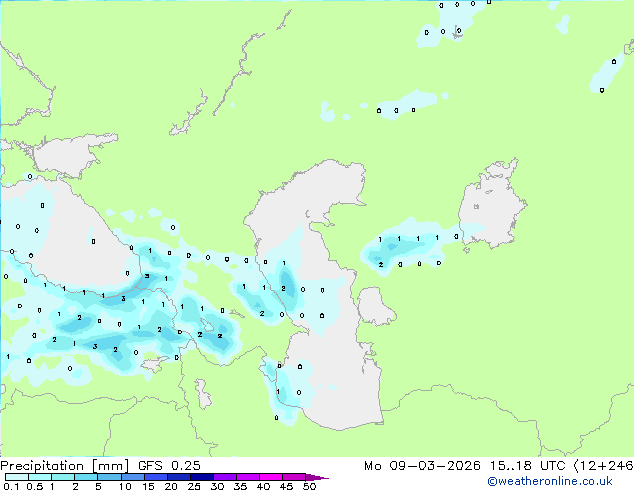
Task: Click the forecast date 'Mo 09-03-2026'
Action: (422, 466)
